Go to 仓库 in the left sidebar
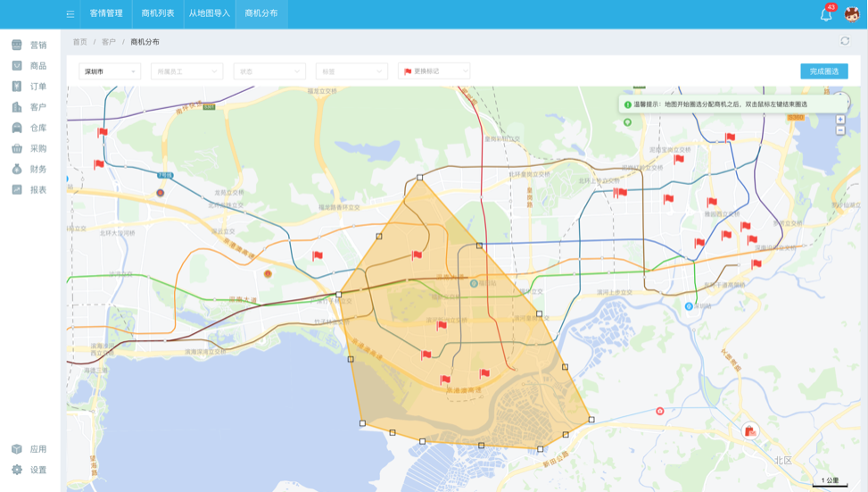 coord(29,128)
